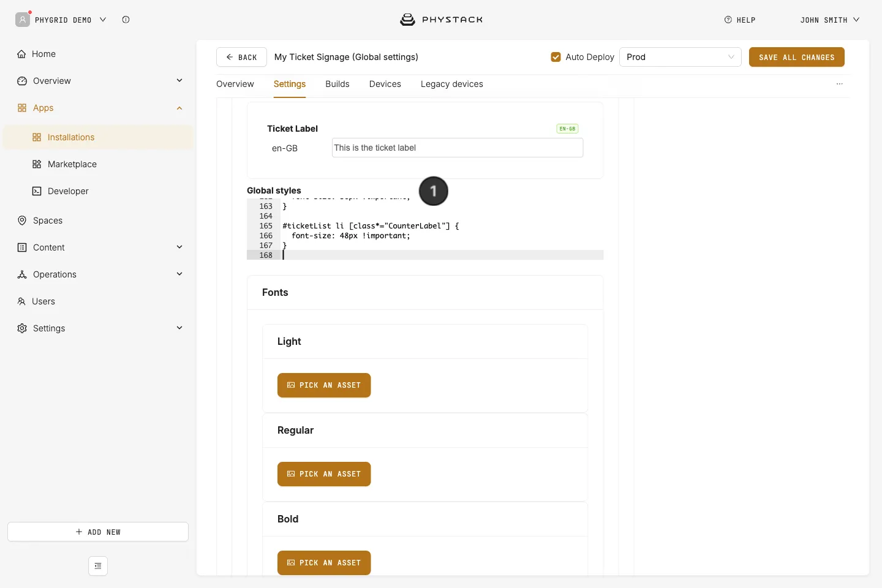Open the three-dot more options menu
This screenshot has height=588, width=882.
click(840, 84)
